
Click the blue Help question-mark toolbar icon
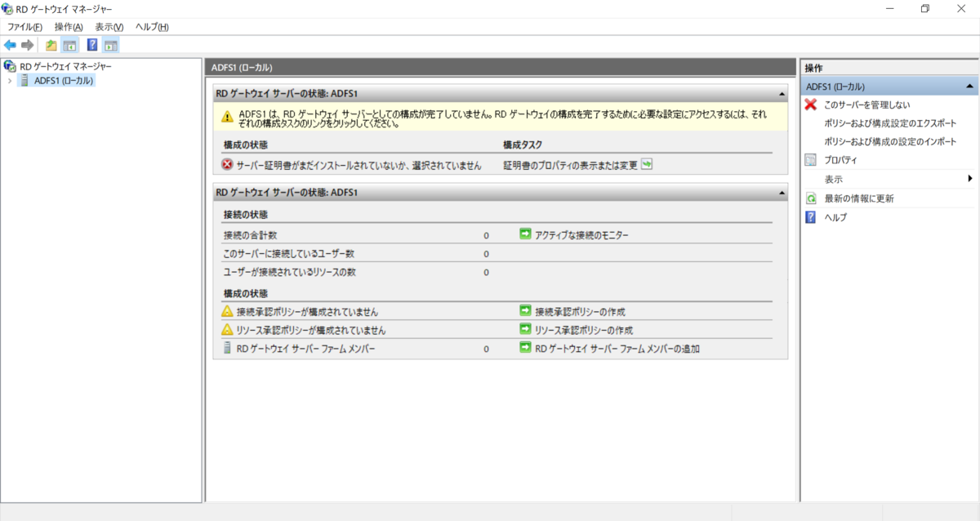click(x=92, y=45)
